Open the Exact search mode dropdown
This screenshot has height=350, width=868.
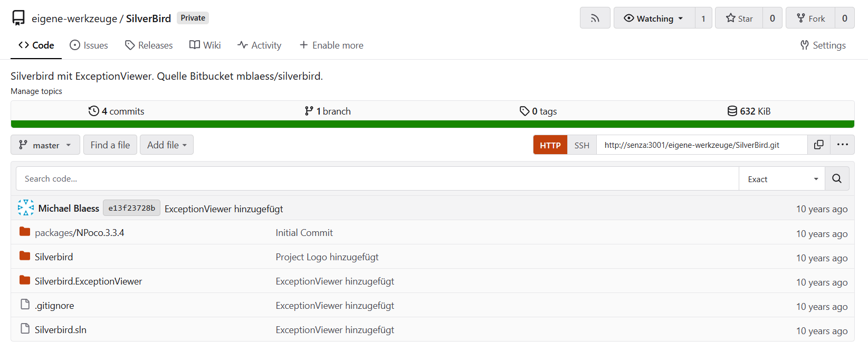click(782, 178)
